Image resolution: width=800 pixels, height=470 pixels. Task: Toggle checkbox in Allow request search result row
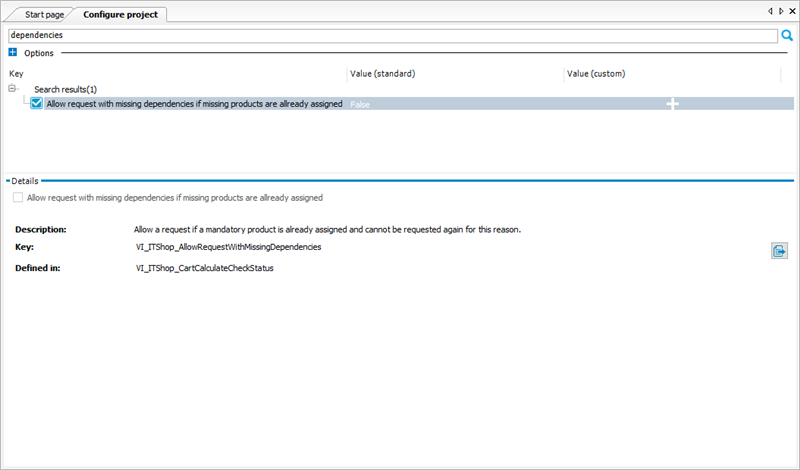[36, 104]
